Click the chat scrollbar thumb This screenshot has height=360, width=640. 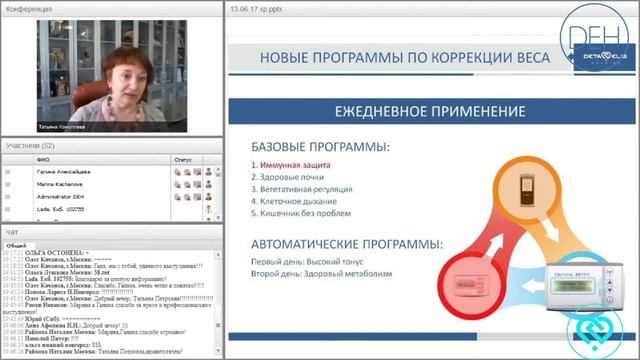pos(218,325)
